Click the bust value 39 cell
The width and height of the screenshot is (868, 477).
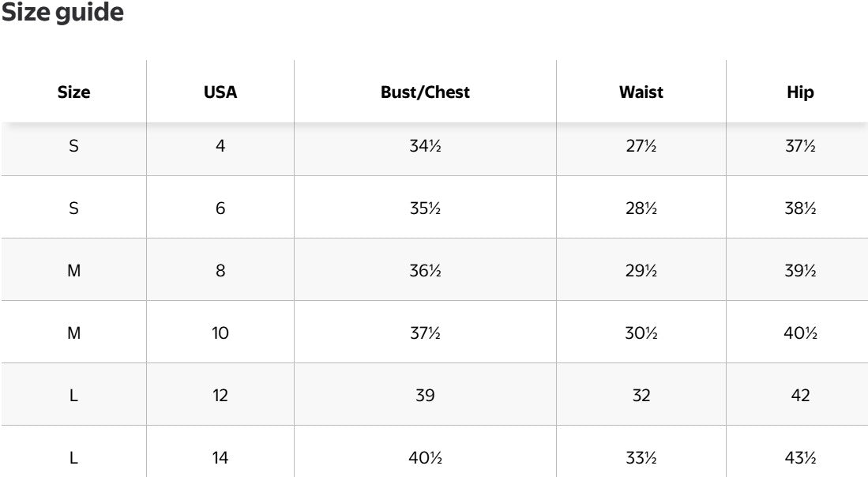pyautogui.click(x=425, y=396)
